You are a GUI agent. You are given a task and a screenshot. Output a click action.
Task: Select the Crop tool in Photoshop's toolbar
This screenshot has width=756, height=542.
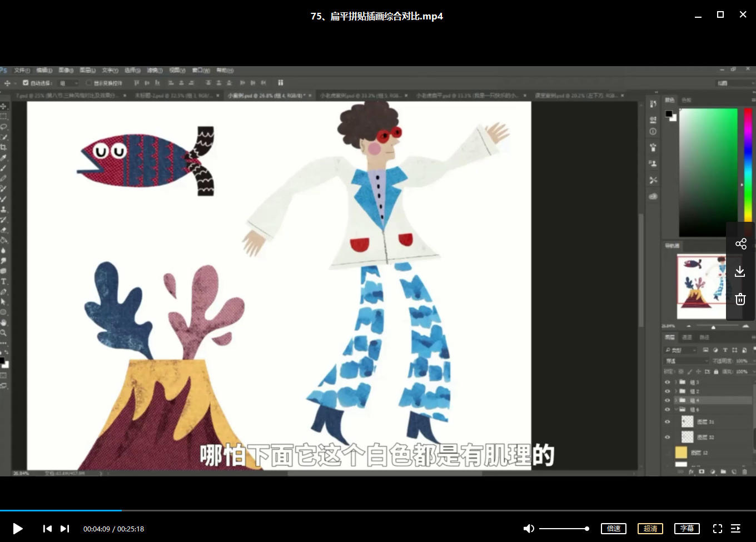tap(4, 147)
